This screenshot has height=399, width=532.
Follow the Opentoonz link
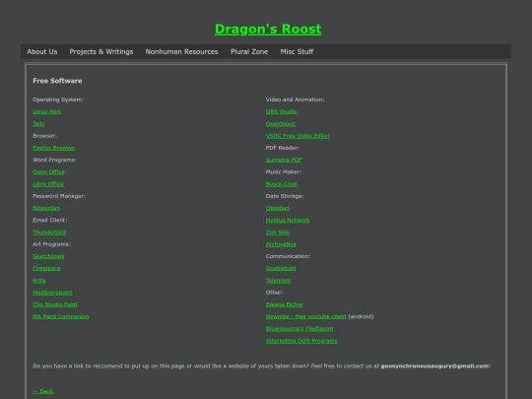click(x=281, y=124)
